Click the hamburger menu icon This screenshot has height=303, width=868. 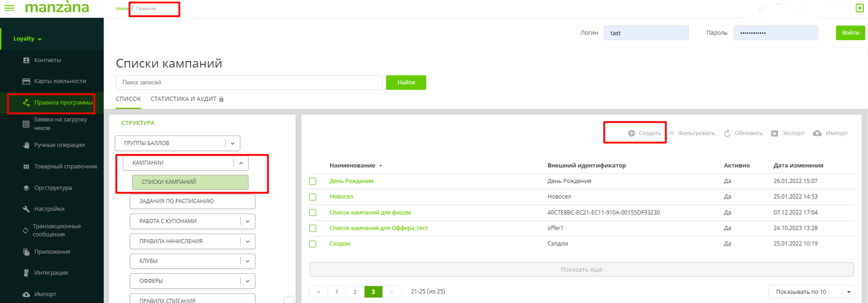(9, 8)
